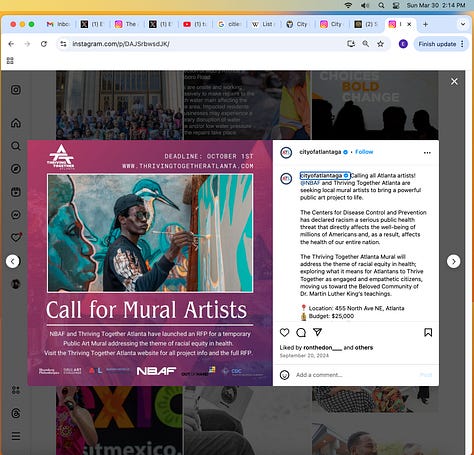Go back in browser
Image resolution: width=474 pixels, height=455 pixels.
pyautogui.click(x=11, y=44)
